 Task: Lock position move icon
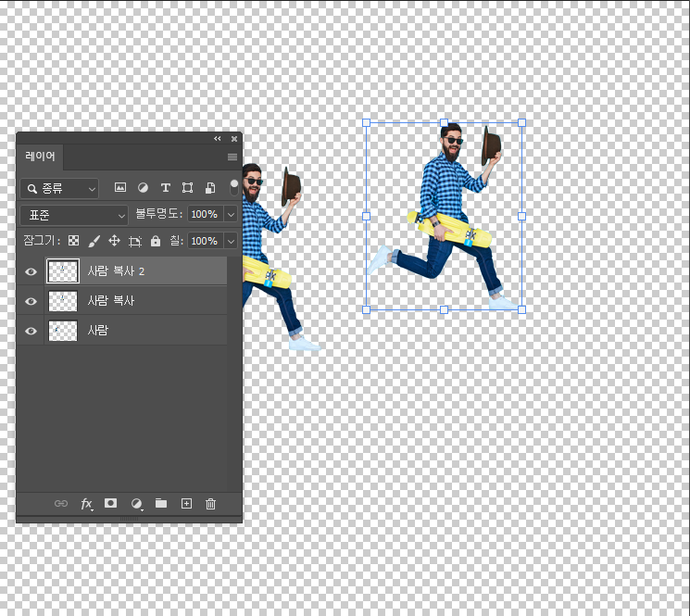coord(115,241)
